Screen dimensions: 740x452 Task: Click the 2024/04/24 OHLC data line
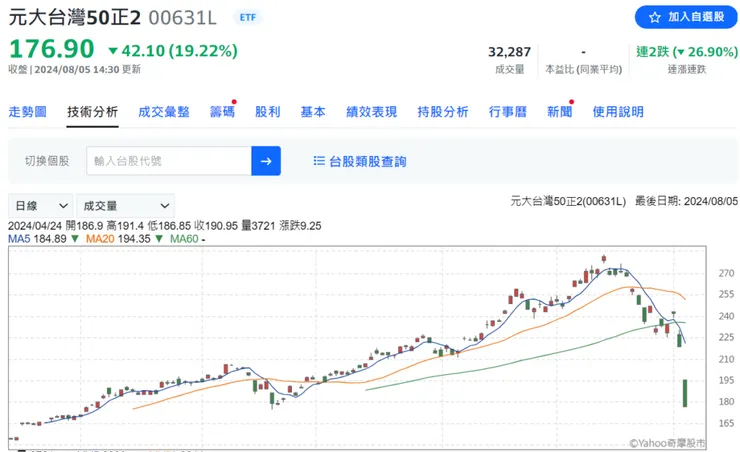[x=165, y=226]
